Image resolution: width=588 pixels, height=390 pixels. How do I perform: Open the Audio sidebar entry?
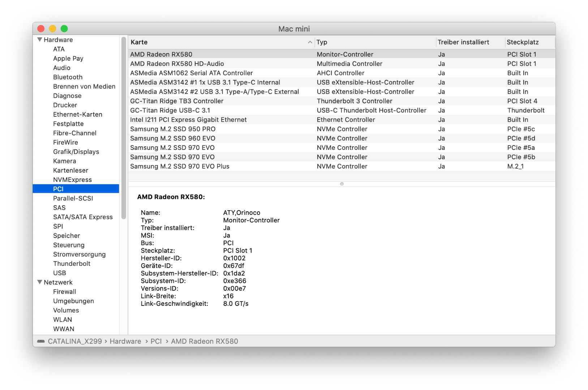point(62,68)
